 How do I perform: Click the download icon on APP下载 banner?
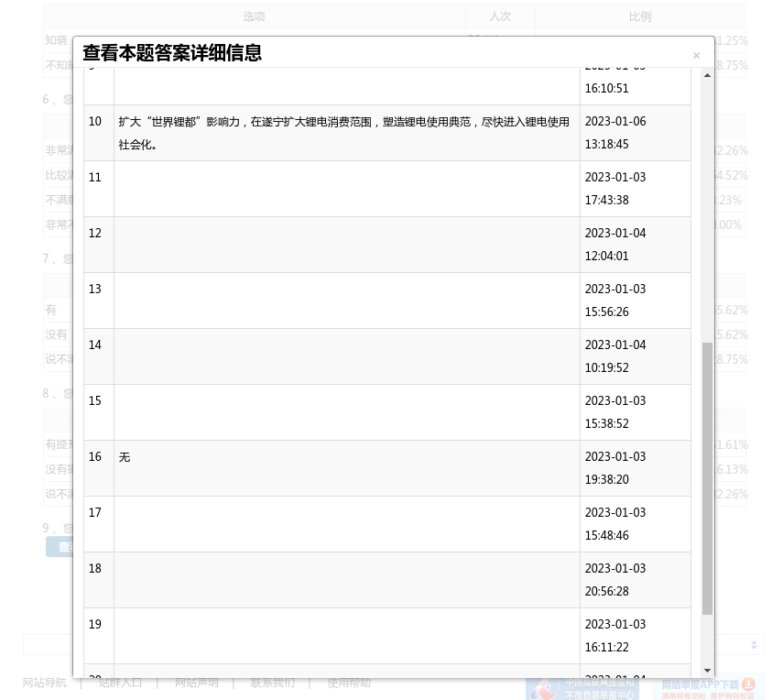click(748, 684)
